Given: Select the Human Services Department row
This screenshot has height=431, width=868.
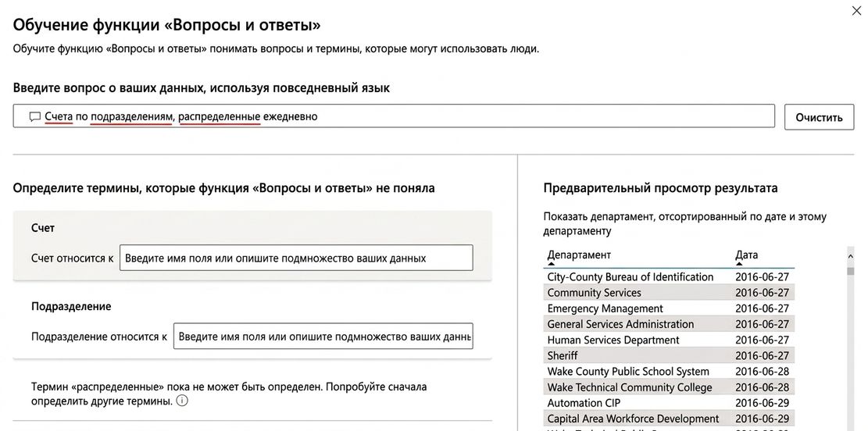Looking at the screenshot, I should click(669, 340).
